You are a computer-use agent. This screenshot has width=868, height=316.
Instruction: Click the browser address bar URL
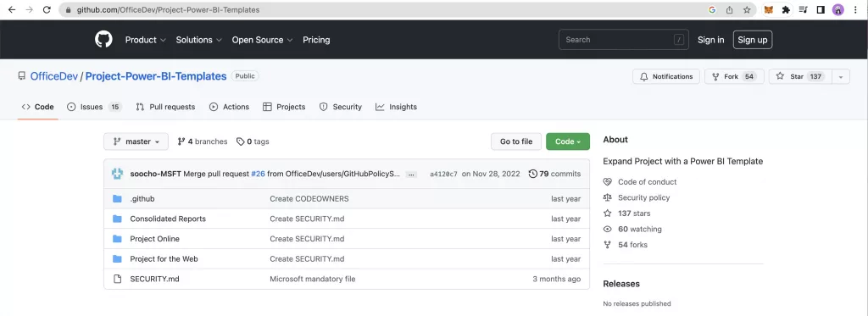169,10
